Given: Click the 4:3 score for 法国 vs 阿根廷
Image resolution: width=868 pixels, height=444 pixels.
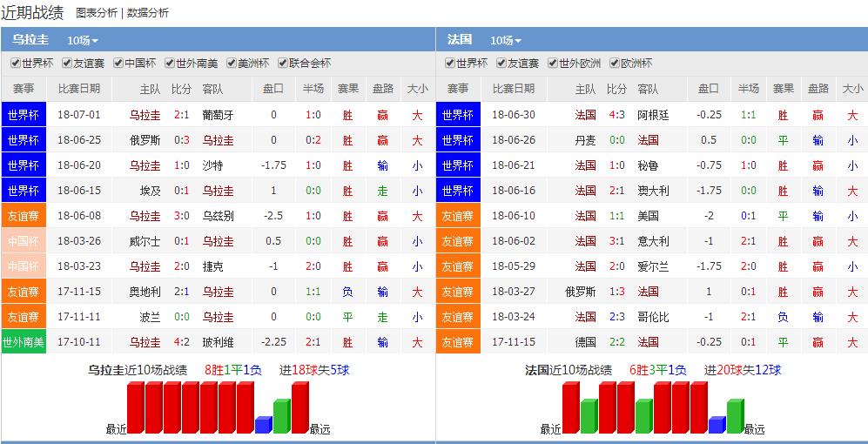Looking at the screenshot, I should click(x=616, y=115).
